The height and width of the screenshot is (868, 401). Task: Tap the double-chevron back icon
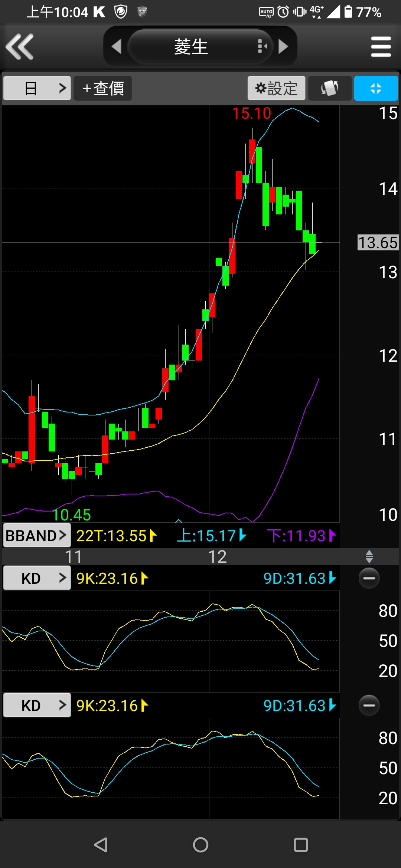pyautogui.click(x=20, y=47)
